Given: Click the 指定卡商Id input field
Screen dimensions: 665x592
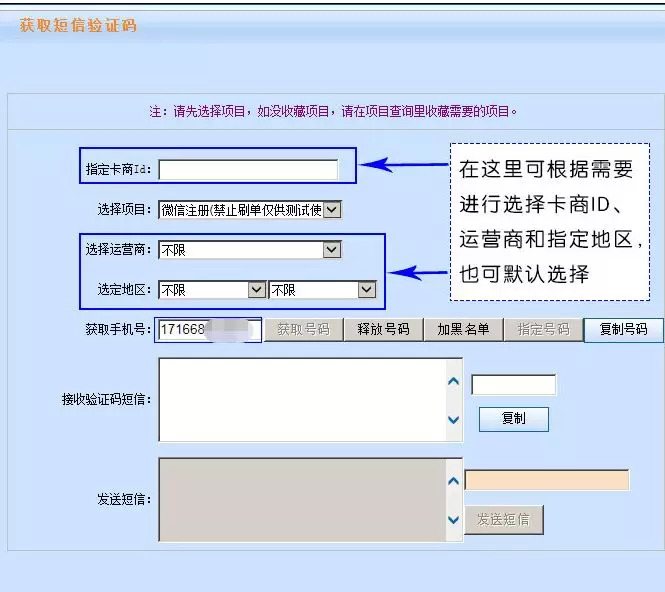Looking at the screenshot, I should 248,170.
